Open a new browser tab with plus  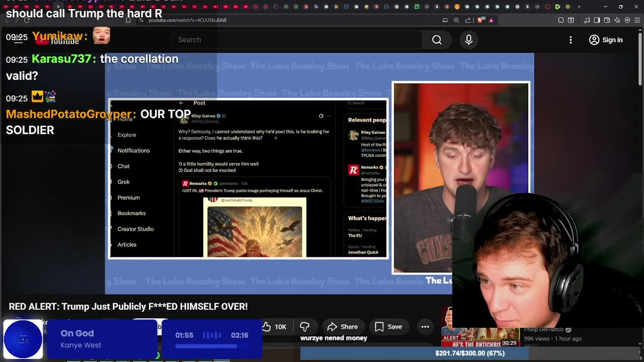click(x=579, y=7)
